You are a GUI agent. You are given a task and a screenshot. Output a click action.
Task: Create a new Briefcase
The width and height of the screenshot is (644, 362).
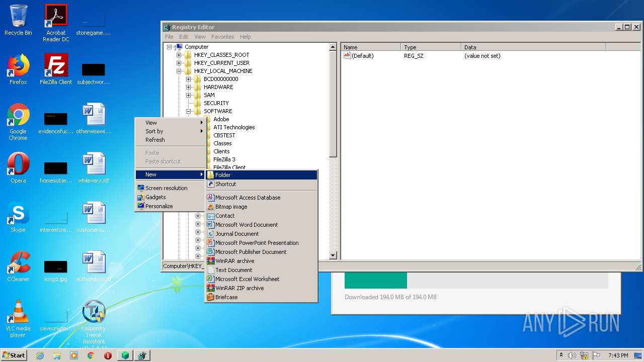(x=261, y=297)
